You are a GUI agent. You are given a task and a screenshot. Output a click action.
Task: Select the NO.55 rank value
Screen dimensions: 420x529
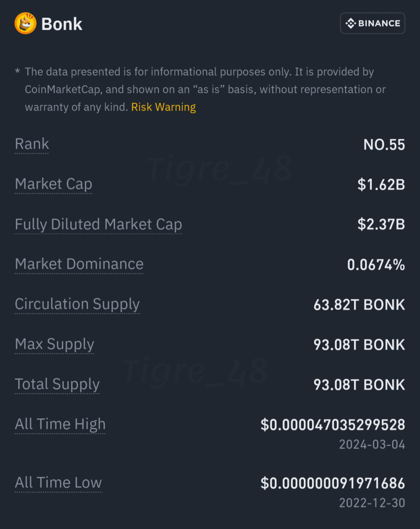tap(384, 144)
